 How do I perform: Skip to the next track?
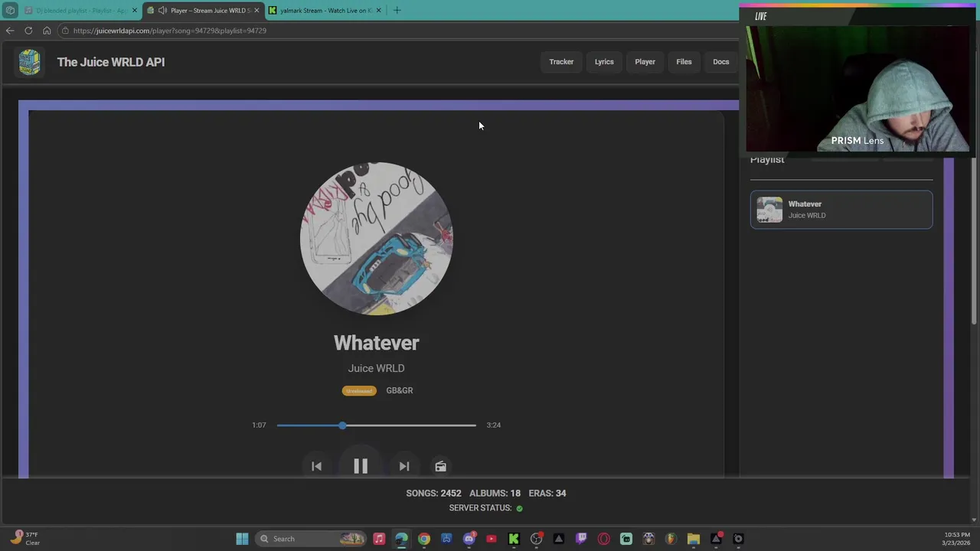[404, 466]
